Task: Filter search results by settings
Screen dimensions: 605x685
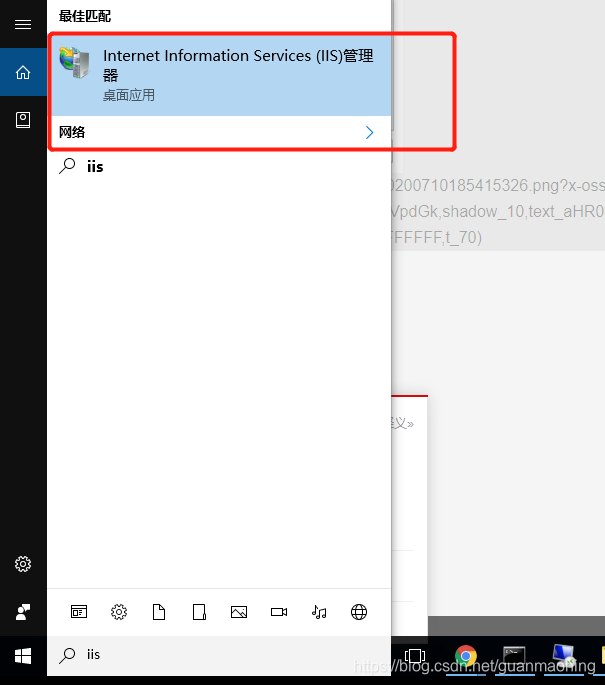Action: 119,612
